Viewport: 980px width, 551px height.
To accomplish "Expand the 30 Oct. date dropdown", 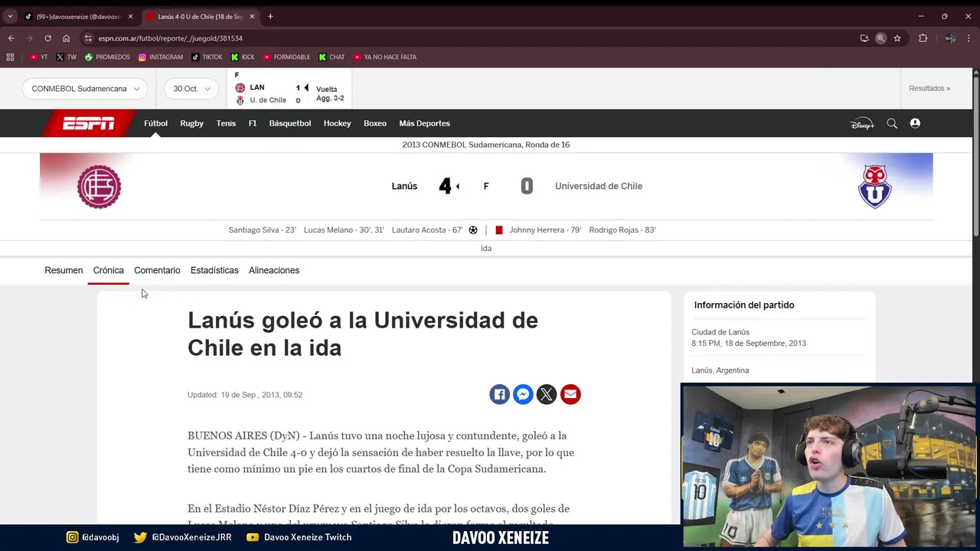I will [191, 89].
